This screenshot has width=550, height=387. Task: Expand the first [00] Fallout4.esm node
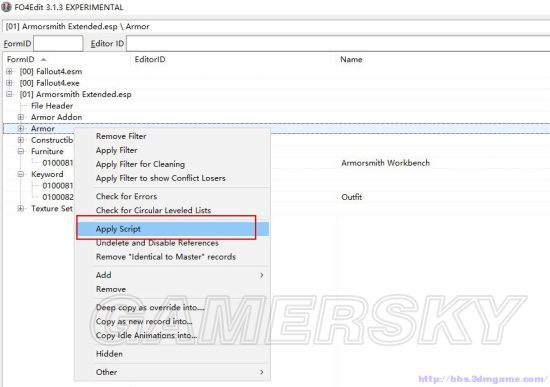tap(9, 72)
